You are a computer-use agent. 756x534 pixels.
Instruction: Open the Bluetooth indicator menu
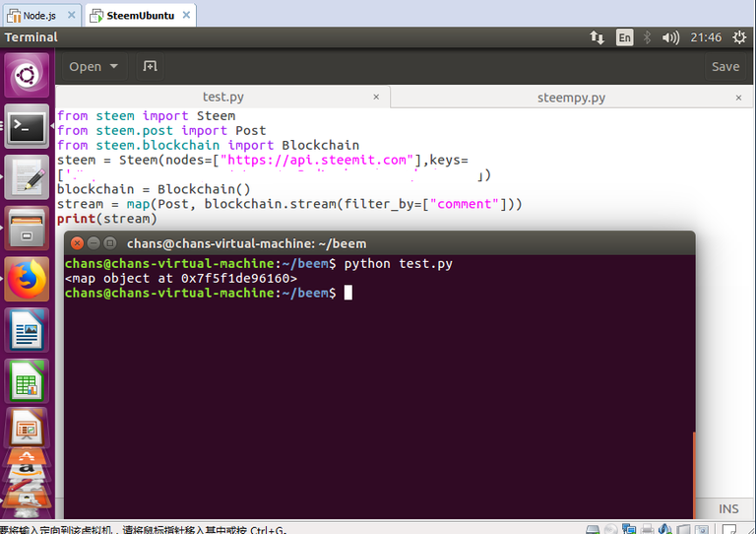(647, 37)
